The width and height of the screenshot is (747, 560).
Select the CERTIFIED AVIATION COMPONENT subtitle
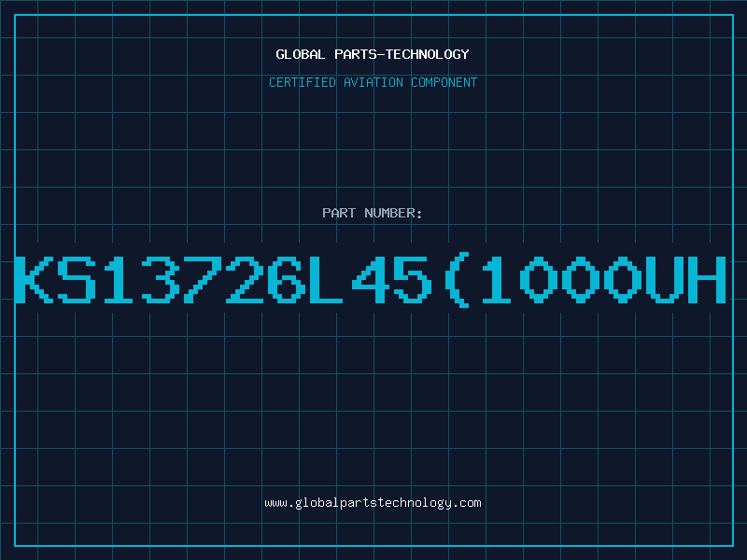click(x=373, y=82)
